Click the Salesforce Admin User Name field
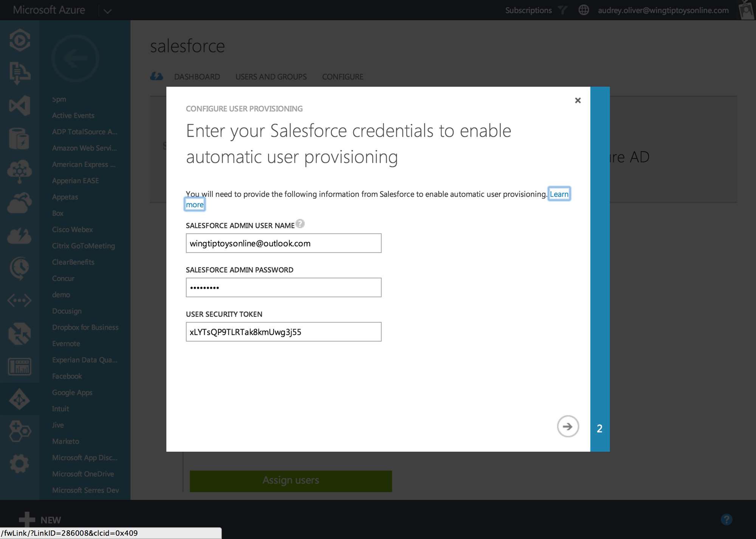Image resolution: width=756 pixels, height=539 pixels. click(x=283, y=243)
